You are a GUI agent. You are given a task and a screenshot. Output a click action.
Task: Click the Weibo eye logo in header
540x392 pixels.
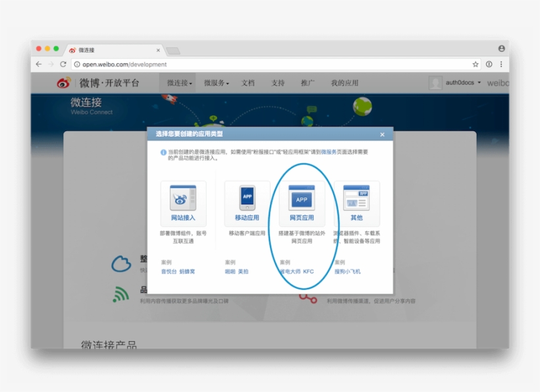point(64,82)
